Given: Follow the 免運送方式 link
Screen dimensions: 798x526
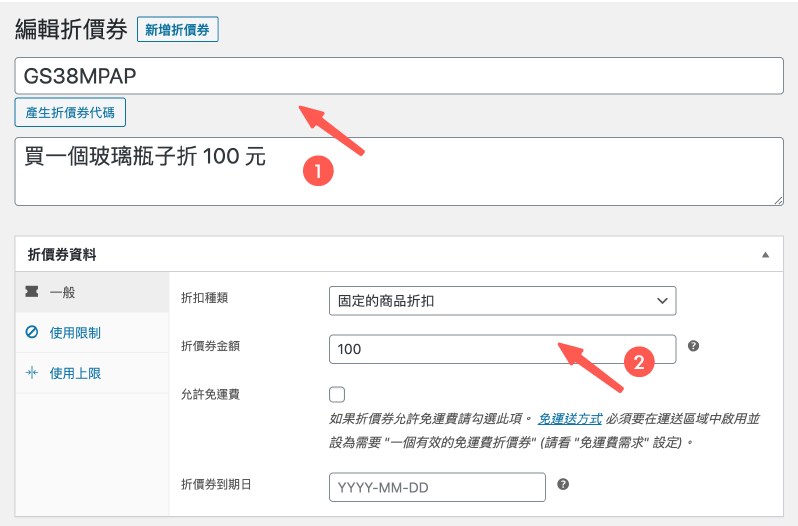Looking at the screenshot, I should 569,419.
